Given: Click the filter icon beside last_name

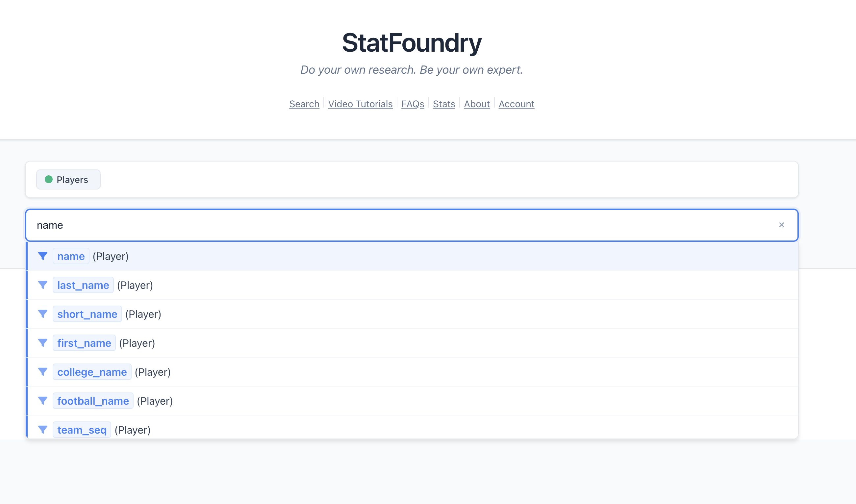Looking at the screenshot, I should click(43, 285).
